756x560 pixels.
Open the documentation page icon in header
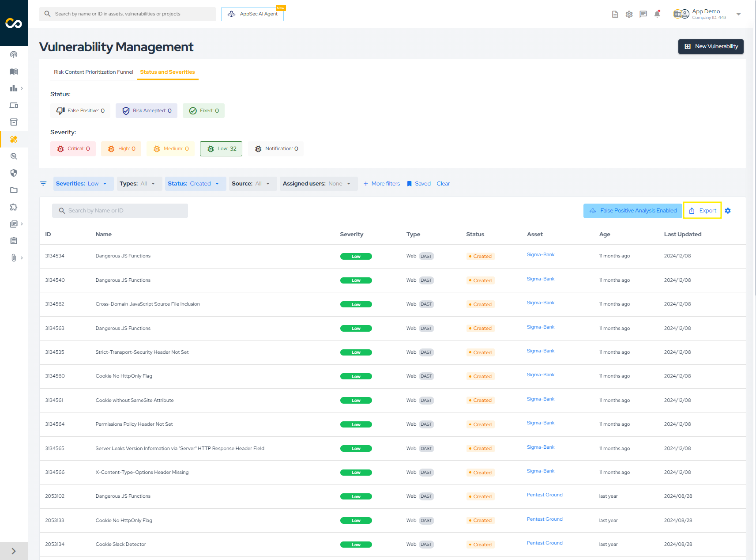click(x=615, y=14)
